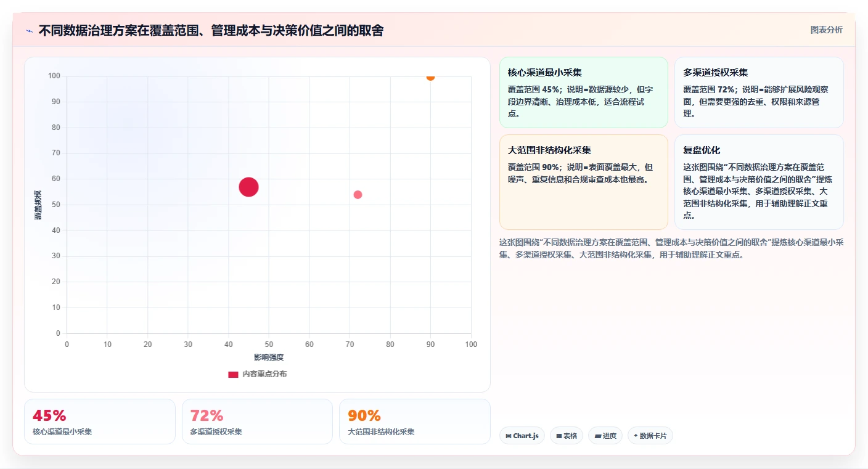Click the icon inside the 进度 tag
The width and height of the screenshot is (868, 469).
(597, 436)
